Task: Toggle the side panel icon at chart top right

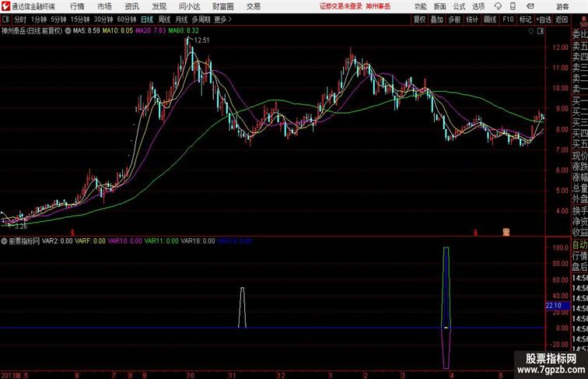Action: pyautogui.click(x=541, y=31)
